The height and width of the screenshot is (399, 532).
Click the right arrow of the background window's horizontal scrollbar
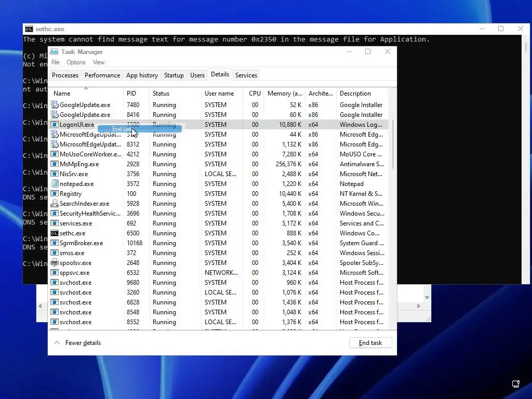point(419,305)
